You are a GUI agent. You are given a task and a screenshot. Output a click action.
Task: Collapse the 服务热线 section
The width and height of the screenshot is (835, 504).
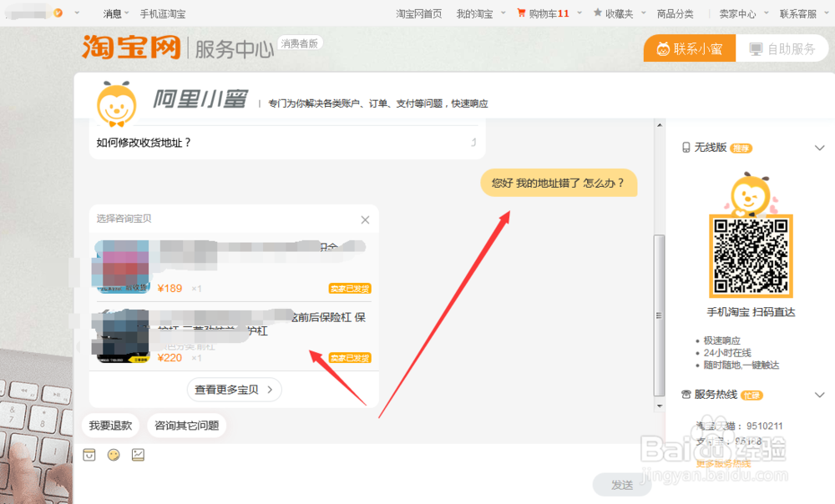820,395
